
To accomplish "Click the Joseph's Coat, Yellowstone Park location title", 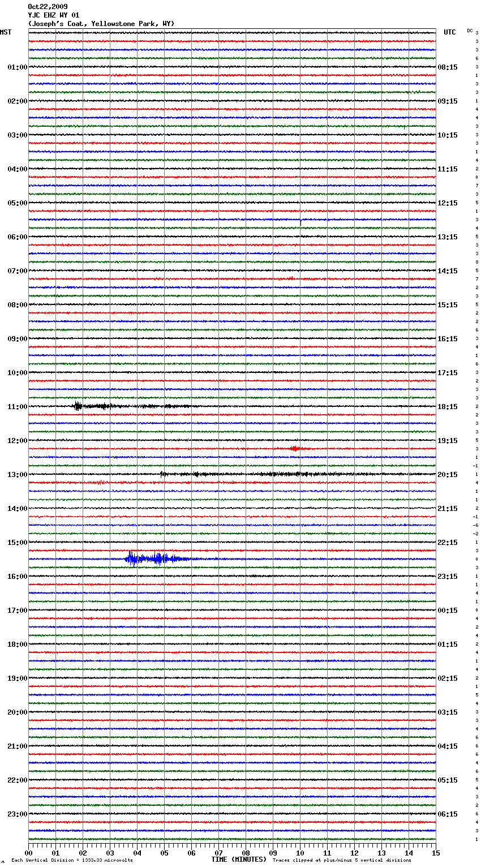I will (x=101, y=24).
